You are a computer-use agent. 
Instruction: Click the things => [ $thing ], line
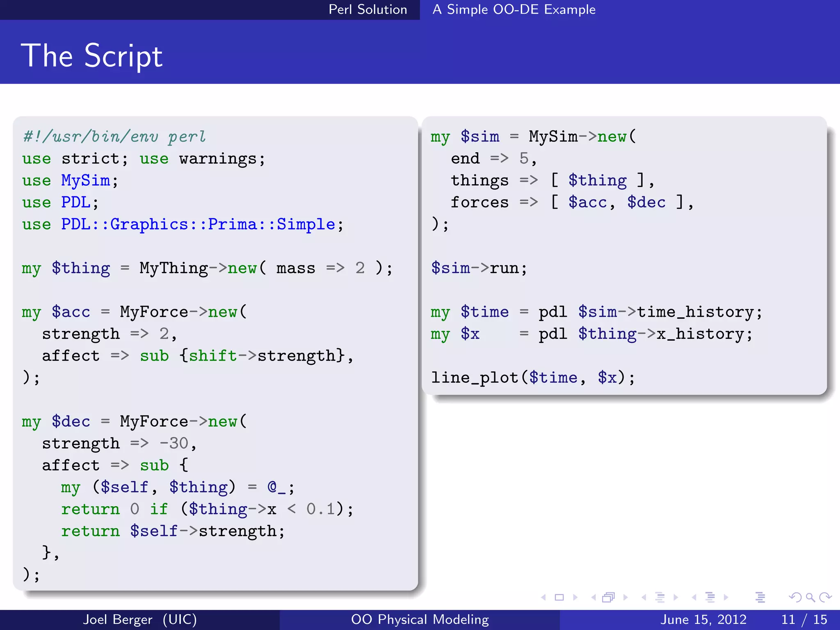(x=553, y=180)
